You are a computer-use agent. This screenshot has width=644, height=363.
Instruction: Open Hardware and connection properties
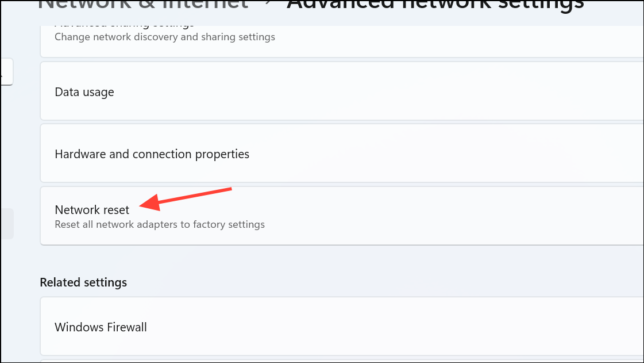point(342,154)
